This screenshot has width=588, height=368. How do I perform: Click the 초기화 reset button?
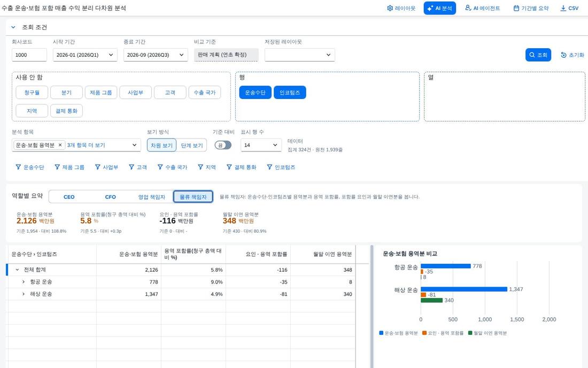point(572,55)
